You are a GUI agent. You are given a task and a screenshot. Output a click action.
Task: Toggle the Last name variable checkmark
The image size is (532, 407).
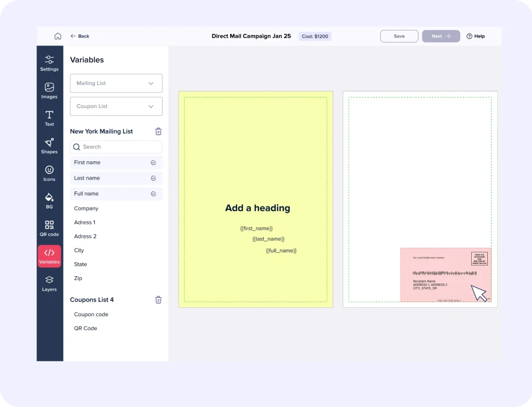pos(153,178)
